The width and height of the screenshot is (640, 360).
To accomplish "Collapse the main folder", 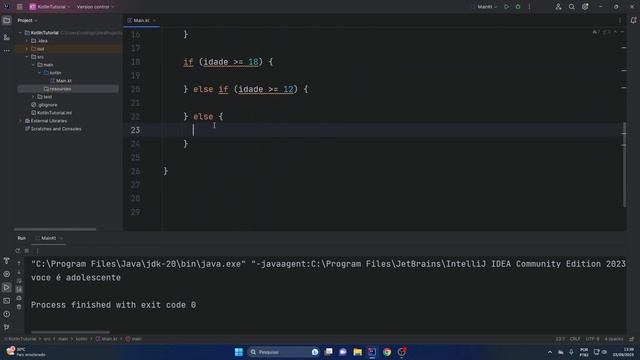I will (x=33, y=65).
